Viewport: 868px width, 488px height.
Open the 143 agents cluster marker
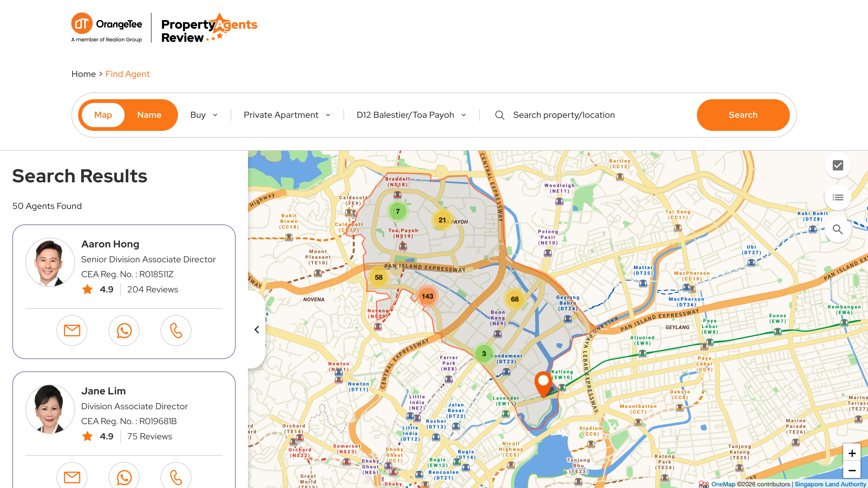click(427, 296)
